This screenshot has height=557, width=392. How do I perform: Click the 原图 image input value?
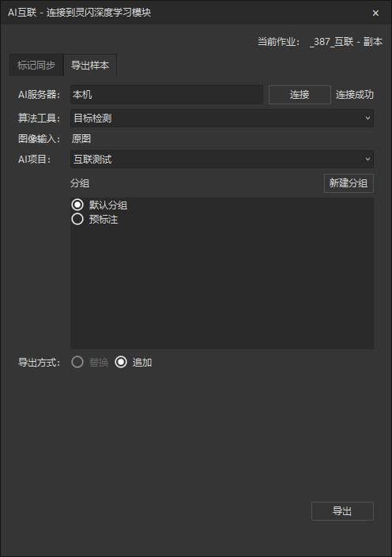[x=81, y=138]
